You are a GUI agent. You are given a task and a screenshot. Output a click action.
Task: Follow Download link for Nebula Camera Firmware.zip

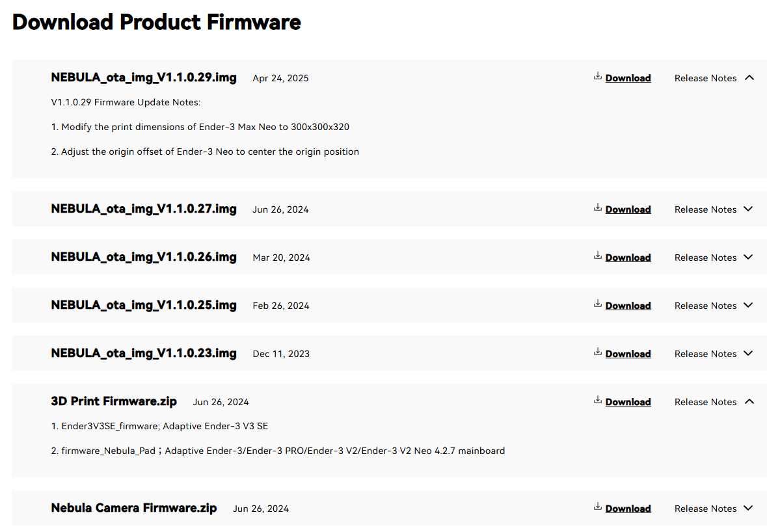pyautogui.click(x=628, y=509)
